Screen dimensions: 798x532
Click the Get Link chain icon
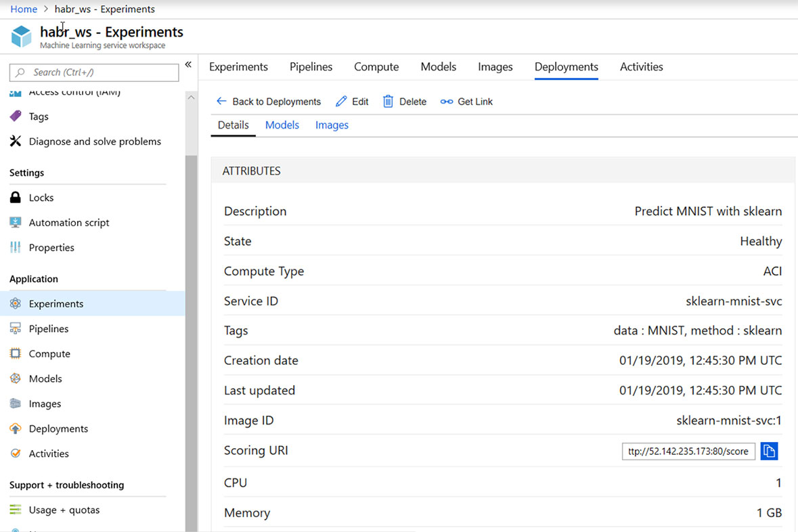[447, 102]
